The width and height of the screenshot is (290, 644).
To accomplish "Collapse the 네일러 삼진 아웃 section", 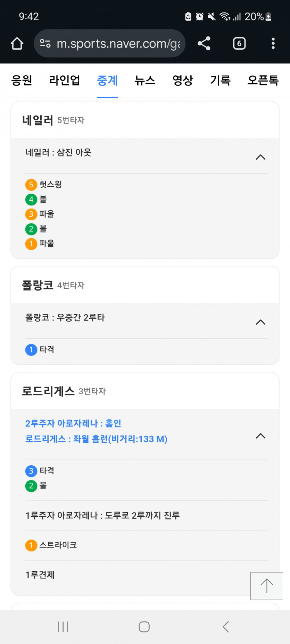I will [260, 157].
